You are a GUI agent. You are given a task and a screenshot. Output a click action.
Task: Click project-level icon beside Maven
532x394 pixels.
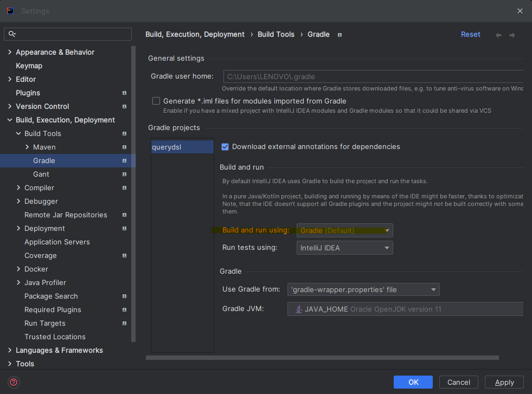125,147
